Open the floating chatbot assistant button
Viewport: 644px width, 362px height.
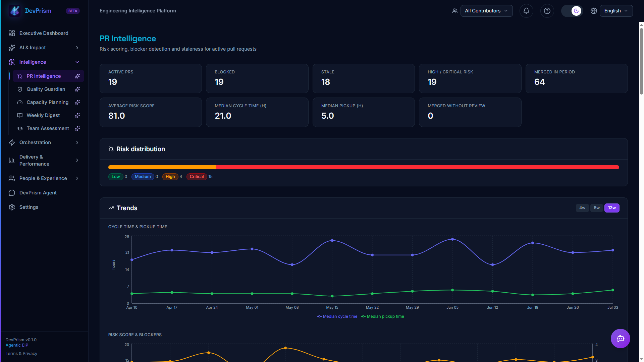pos(620,339)
